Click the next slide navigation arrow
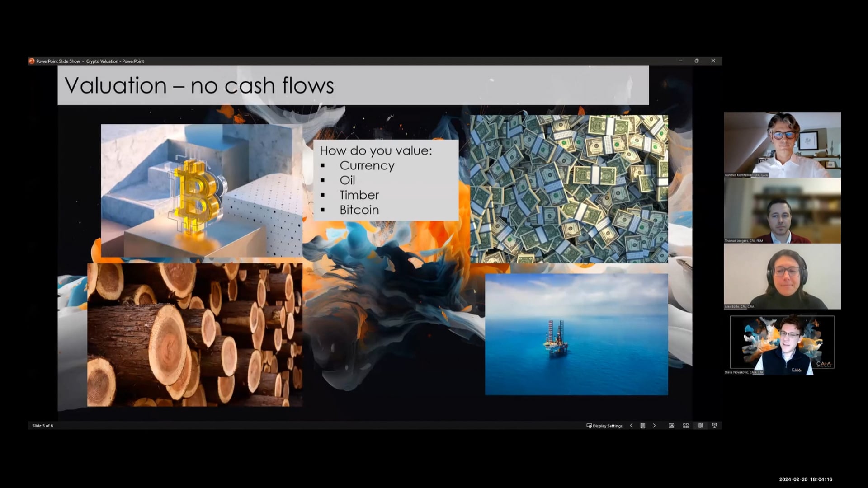The image size is (868, 488). (x=654, y=426)
